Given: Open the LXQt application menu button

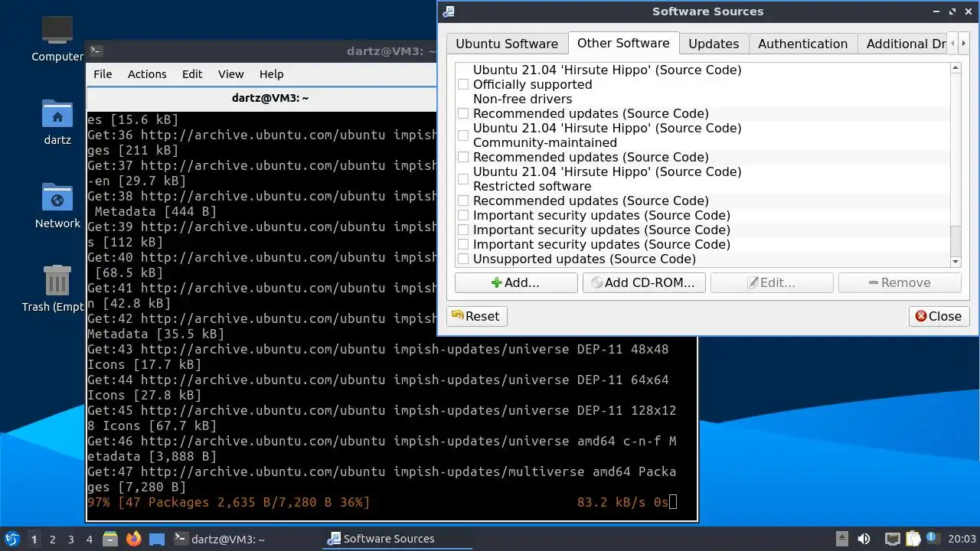Looking at the screenshot, I should 11,539.
